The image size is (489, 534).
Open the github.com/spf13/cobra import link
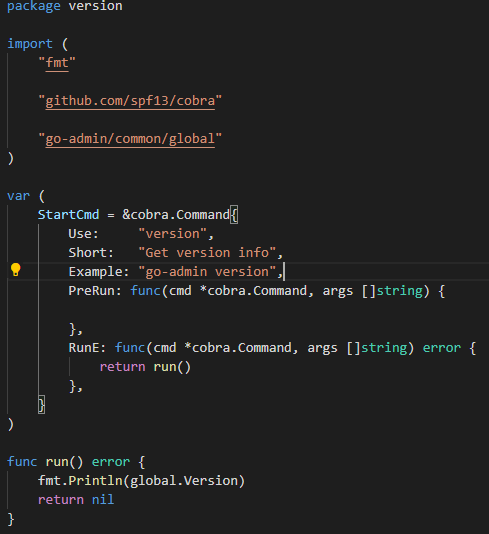[x=130, y=101]
